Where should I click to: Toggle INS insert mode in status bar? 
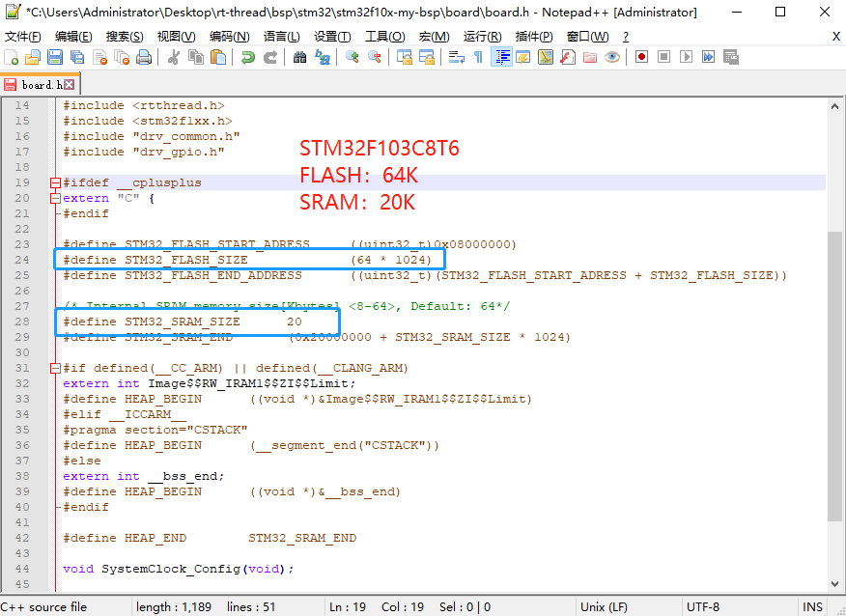(812, 607)
